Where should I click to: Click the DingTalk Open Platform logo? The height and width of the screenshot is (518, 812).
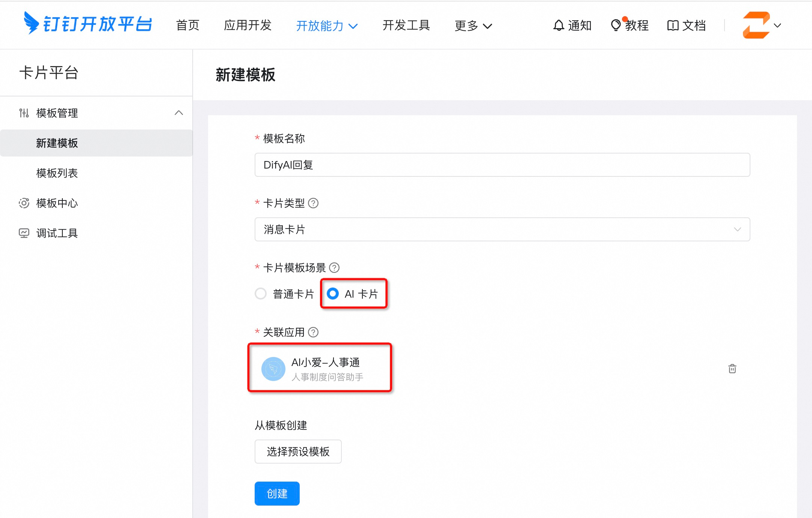tap(88, 24)
